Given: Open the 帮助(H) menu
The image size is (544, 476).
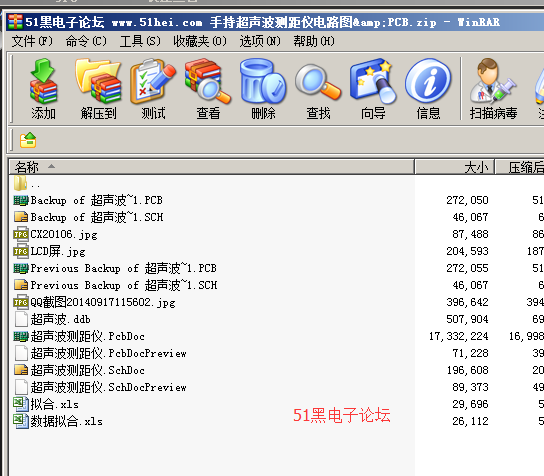Looking at the screenshot, I should point(314,41).
